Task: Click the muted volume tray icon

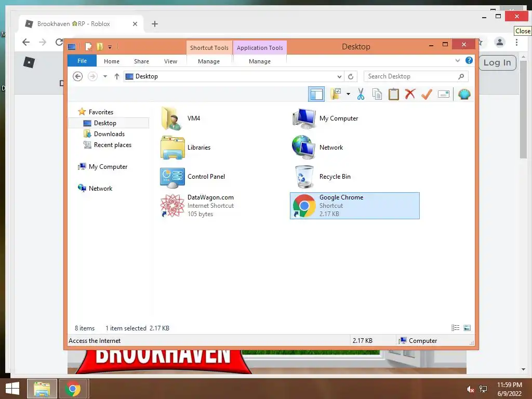Action: (470, 389)
